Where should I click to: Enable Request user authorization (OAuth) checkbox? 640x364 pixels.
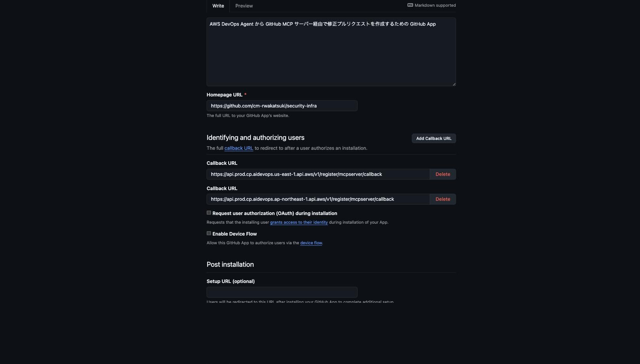tap(209, 213)
